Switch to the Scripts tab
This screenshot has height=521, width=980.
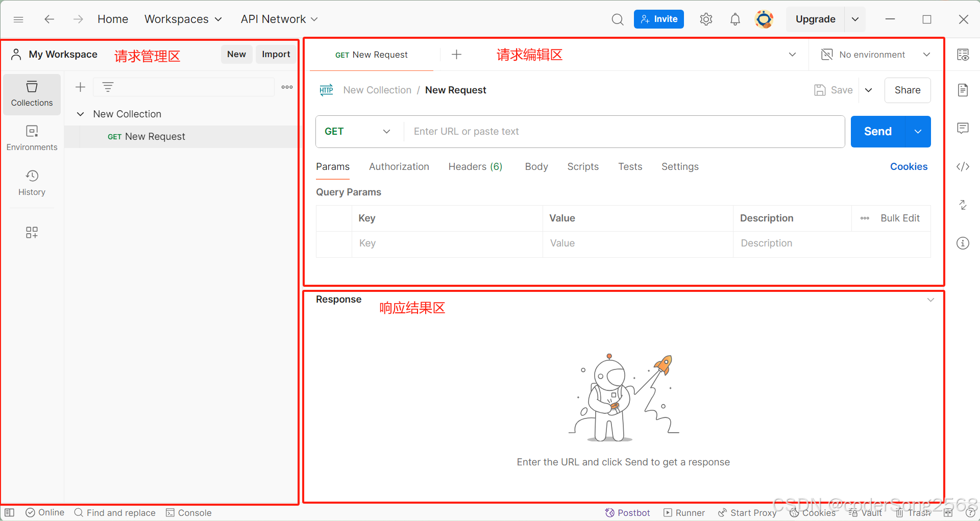(583, 167)
